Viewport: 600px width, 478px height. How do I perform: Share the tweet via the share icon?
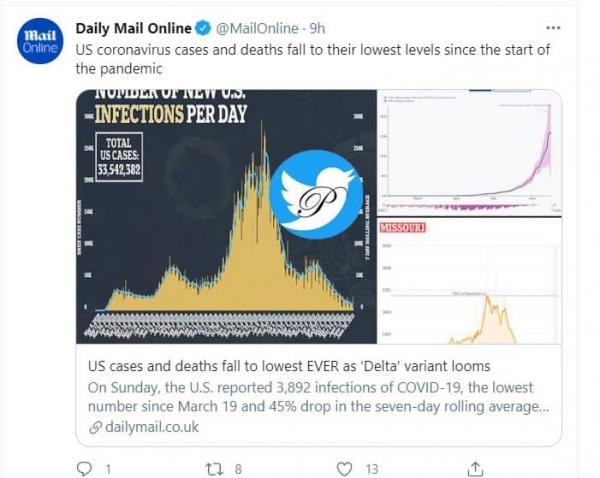[477, 467]
